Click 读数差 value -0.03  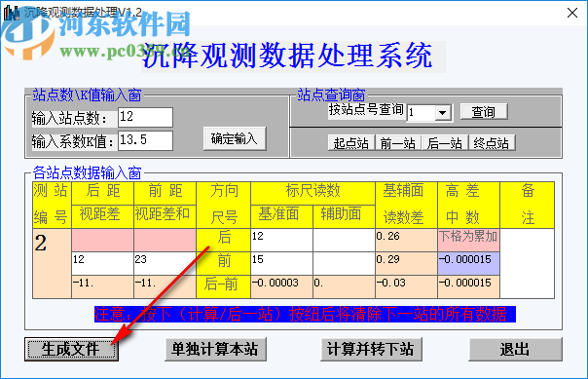tap(406, 286)
